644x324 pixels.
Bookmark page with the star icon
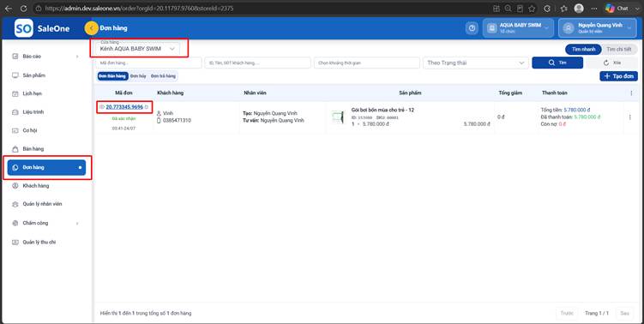tap(532, 9)
